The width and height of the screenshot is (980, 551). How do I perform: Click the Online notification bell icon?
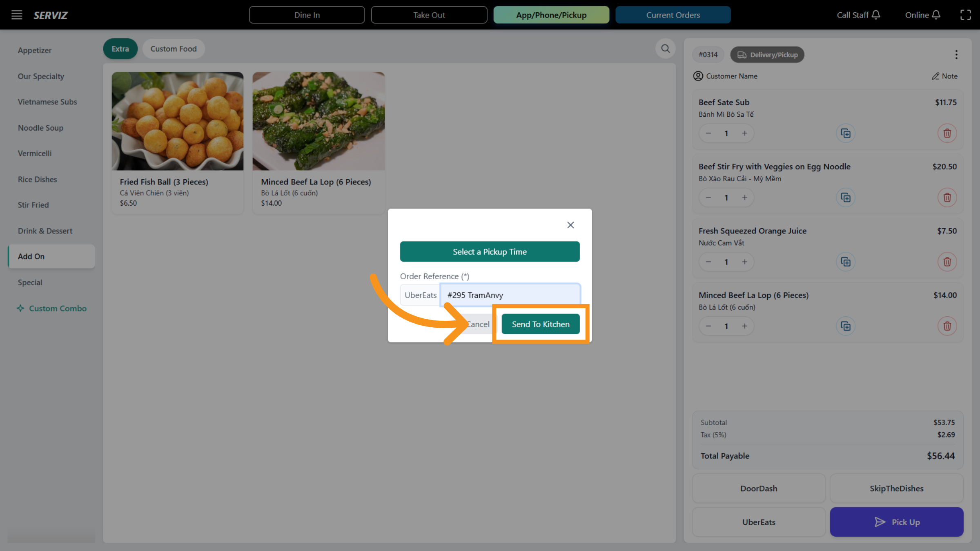coord(937,15)
